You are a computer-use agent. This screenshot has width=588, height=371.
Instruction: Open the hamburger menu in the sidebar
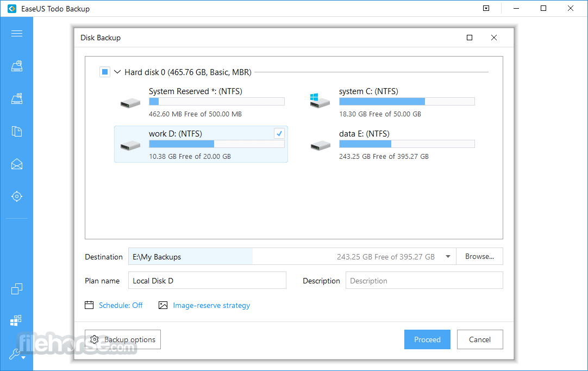pos(16,33)
